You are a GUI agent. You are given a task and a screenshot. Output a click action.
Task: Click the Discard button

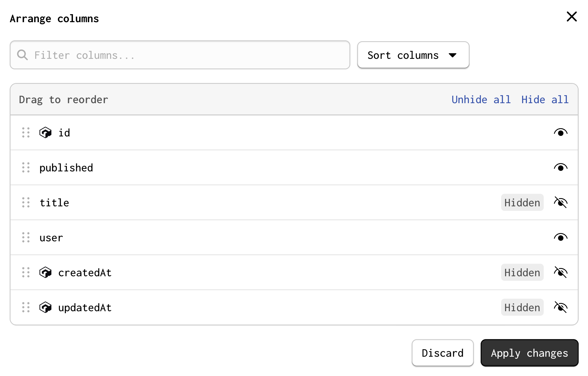tap(442, 353)
